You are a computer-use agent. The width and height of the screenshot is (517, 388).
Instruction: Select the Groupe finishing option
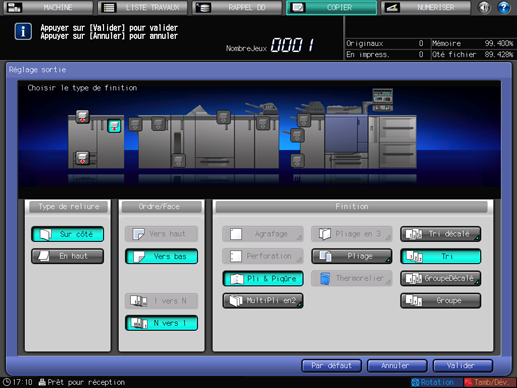[x=441, y=301]
